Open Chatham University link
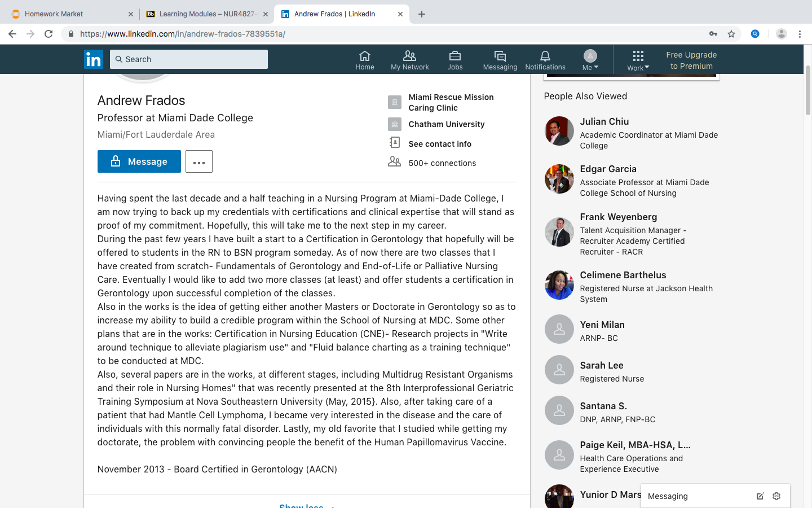This screenshot has width=812, height=508. tap(447, 124)
